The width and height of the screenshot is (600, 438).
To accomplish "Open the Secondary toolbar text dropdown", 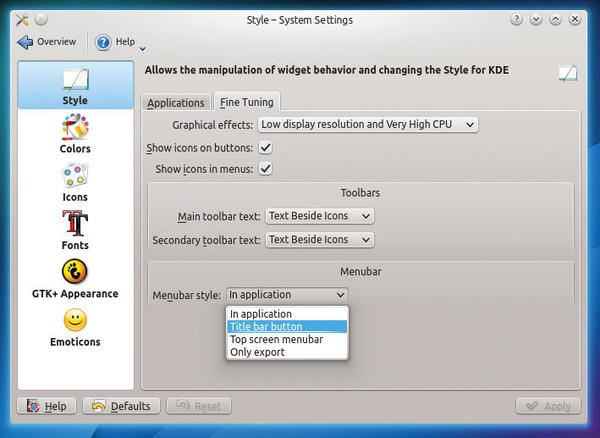I will 320,240.
